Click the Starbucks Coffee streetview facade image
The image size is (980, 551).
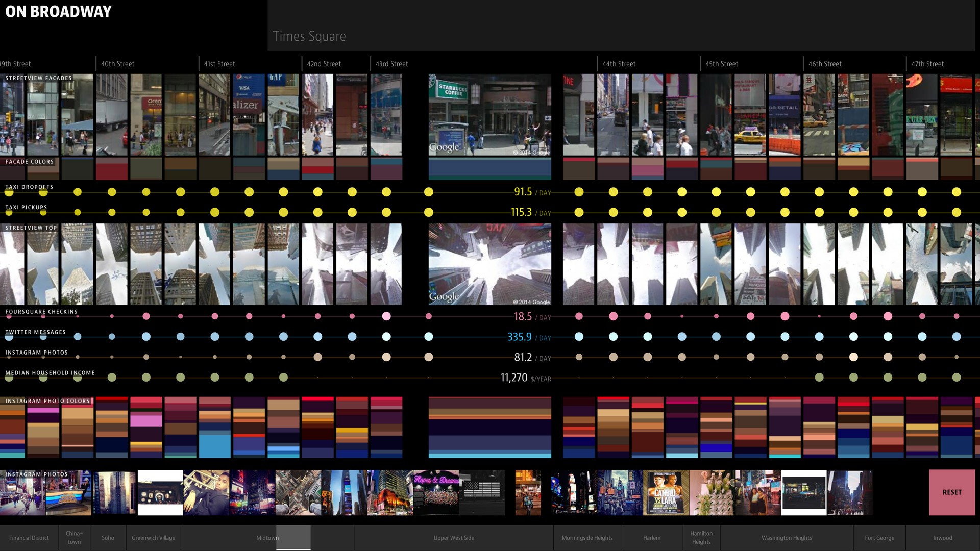[489, 115]
